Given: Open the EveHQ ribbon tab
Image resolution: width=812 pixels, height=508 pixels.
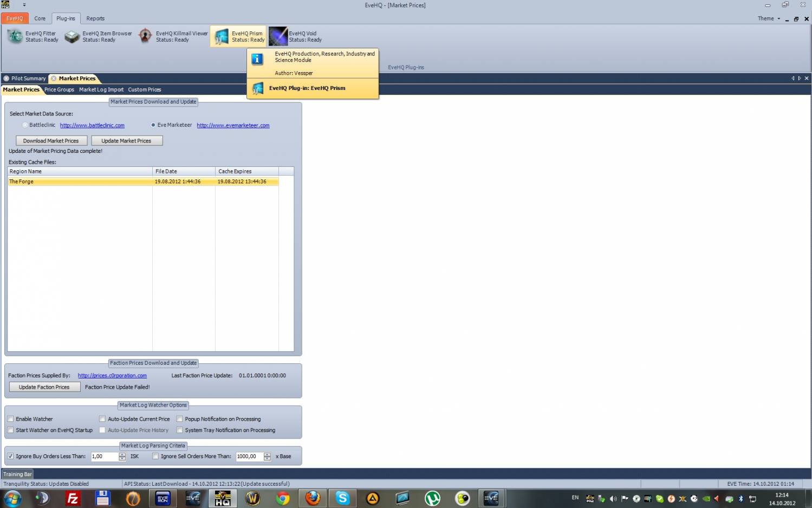Looking at the screenshot, I should click(x=15, y=18).
